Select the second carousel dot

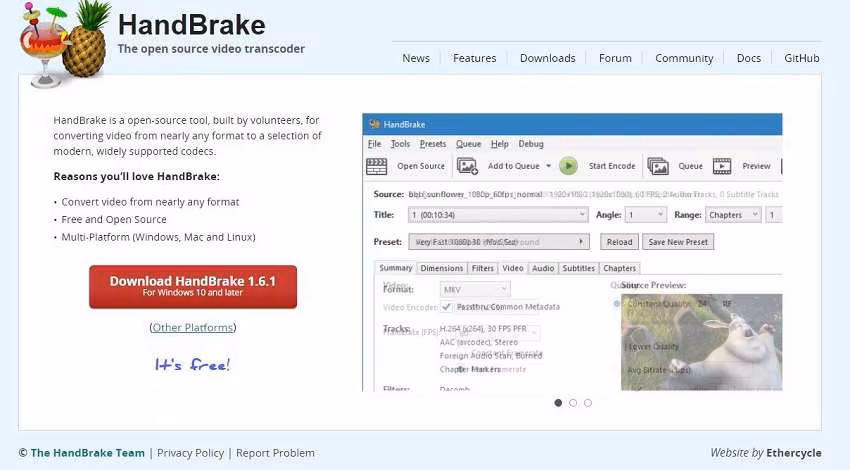pyautogui.click(x=573, y=403)
